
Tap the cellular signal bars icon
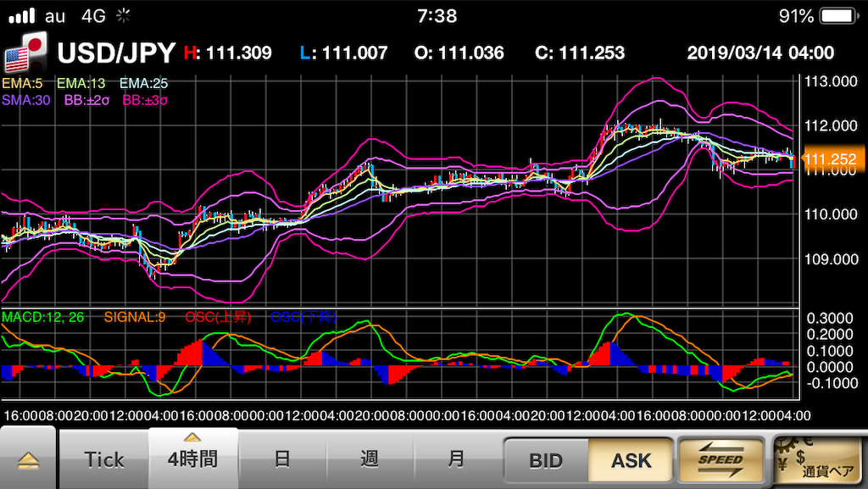click(x=22, y=16)
